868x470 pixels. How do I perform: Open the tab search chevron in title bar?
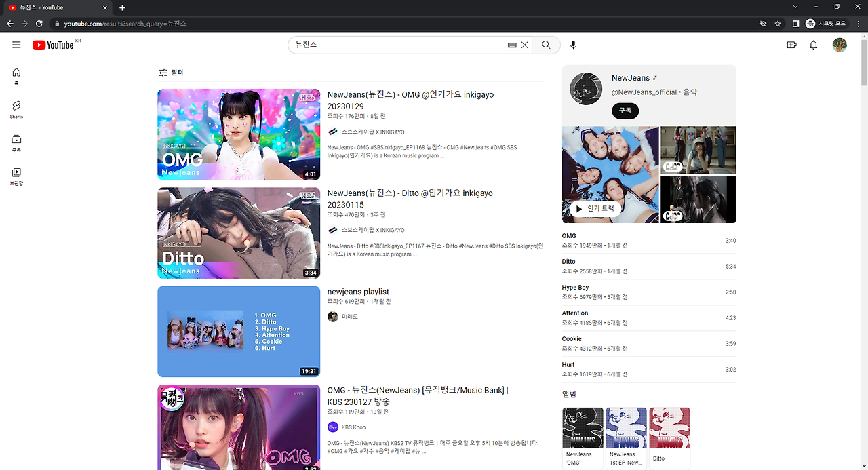click(x=795, y=7)
